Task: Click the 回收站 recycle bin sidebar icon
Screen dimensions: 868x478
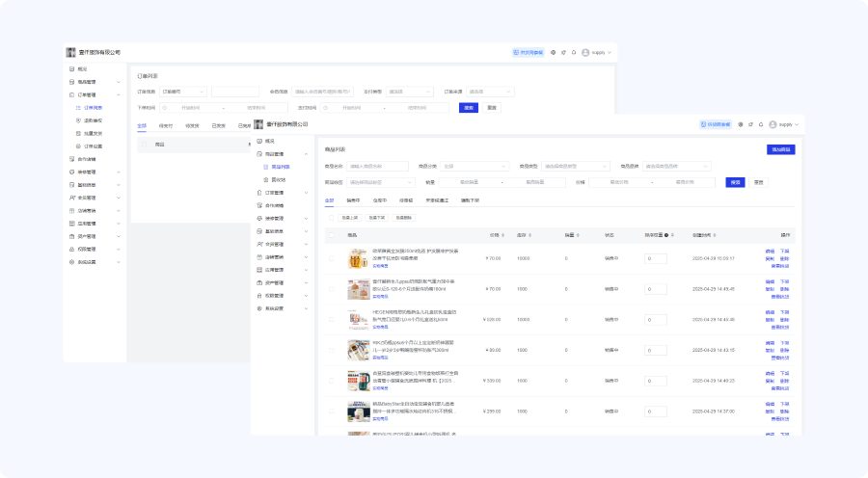Action: point(266,179)
